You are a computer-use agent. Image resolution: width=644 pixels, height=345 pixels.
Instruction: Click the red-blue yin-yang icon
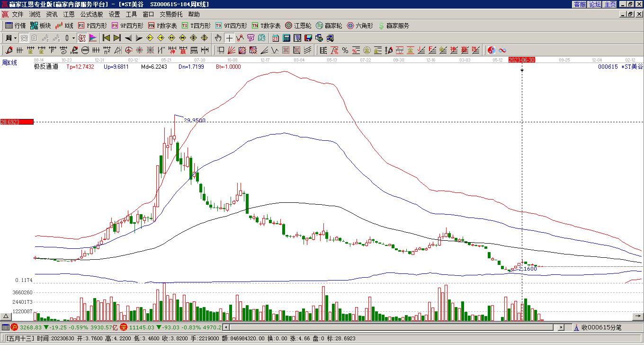point(491,50)
